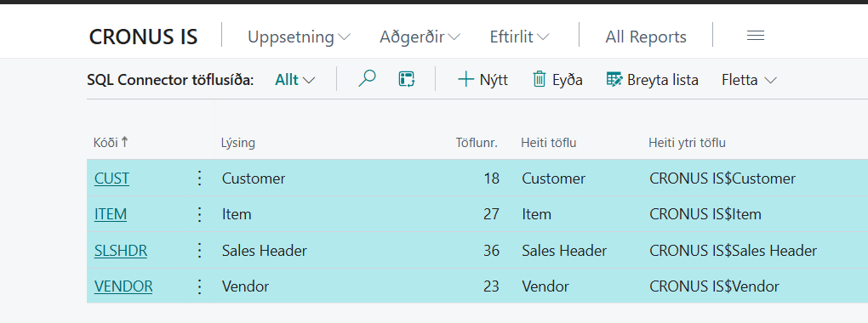Open the SLSHDR code link
Image resolution: width=868 pixels, height=323 pixels.
point(121,251)
